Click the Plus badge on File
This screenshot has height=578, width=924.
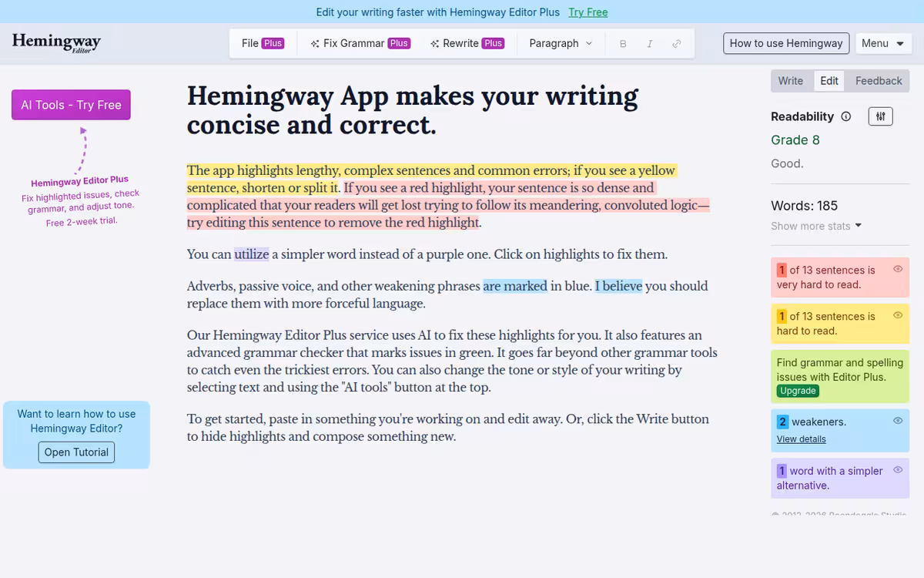273,43
